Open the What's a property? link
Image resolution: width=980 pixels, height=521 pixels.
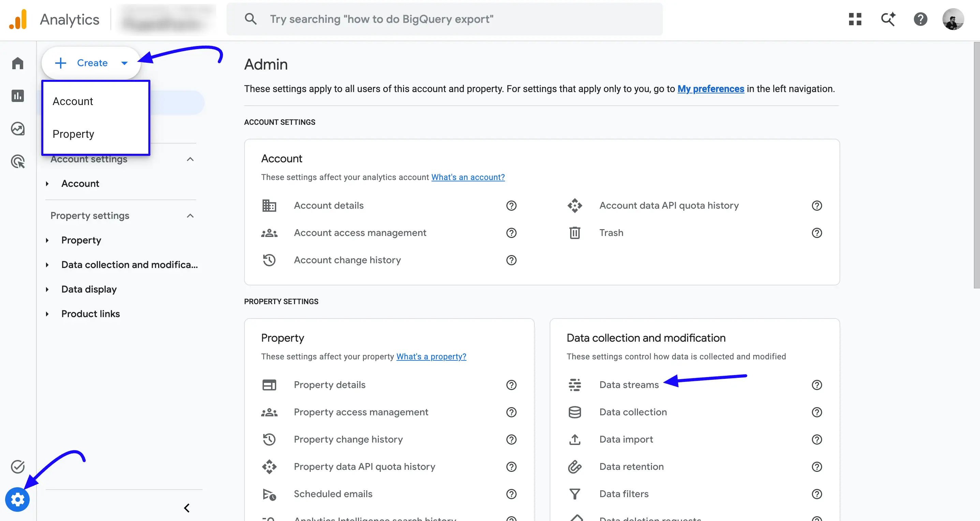pos(431,357)
